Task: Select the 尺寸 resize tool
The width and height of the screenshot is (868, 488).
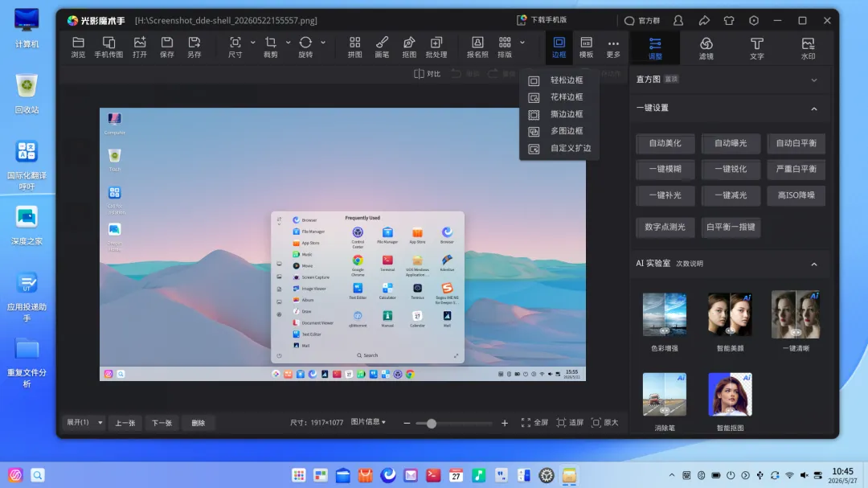Action: (x=235, y=47)
